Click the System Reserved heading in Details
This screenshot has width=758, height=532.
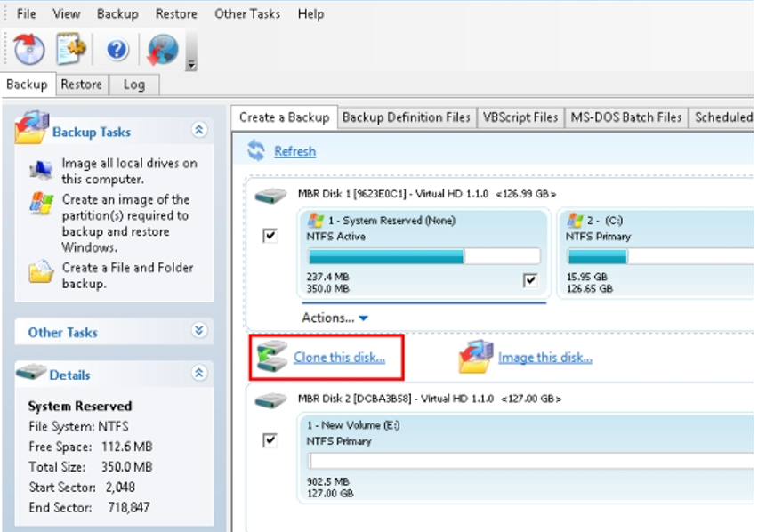click(x=80, y=407)
